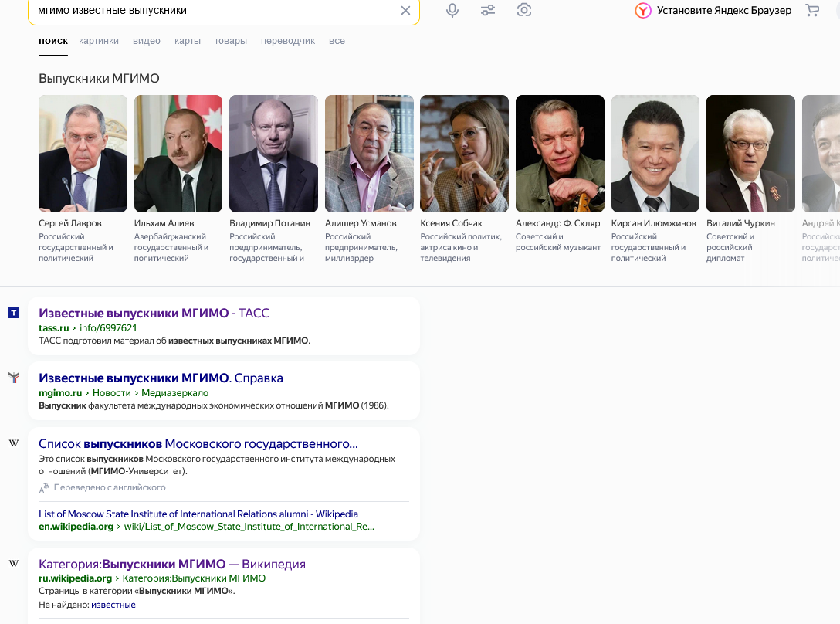This screenshot has height=624, width=840.
Task: Open Кирсан Илюмжинов photo card
Action: (655, 154)
